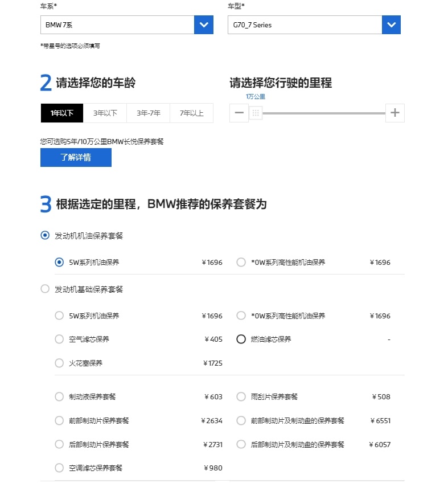This screenshot has width=448, height=487.
Task: Select the 7年以上 car age tab
Action: 192,113
